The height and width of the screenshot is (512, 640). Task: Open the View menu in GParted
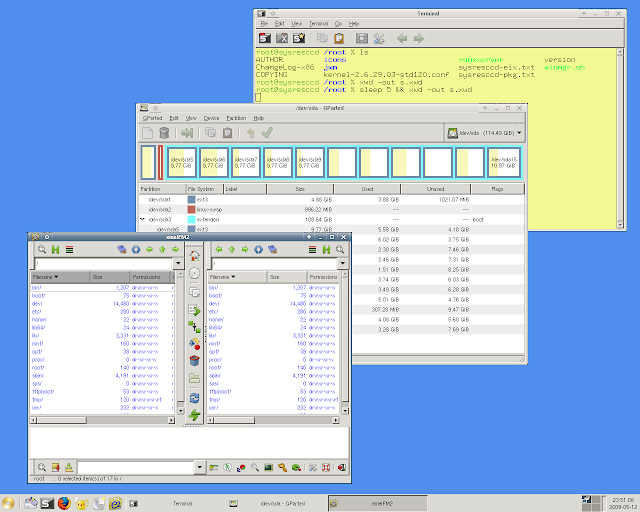(x=191, y=118)
